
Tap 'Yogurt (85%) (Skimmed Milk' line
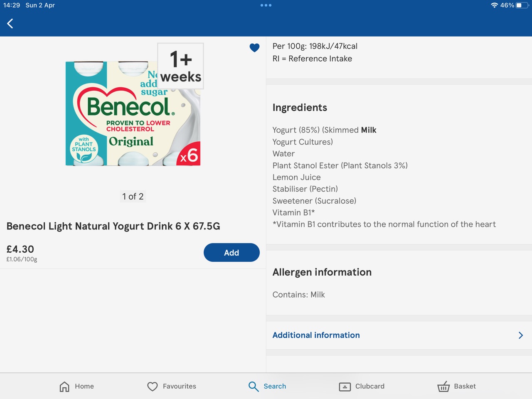(x=324, y=130)
